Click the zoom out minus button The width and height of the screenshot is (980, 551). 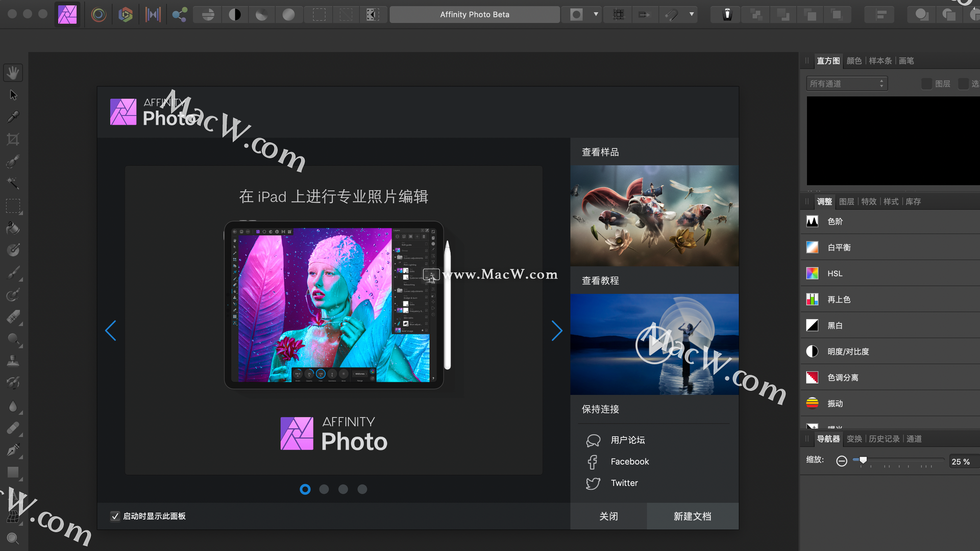(x=842, y=461)
